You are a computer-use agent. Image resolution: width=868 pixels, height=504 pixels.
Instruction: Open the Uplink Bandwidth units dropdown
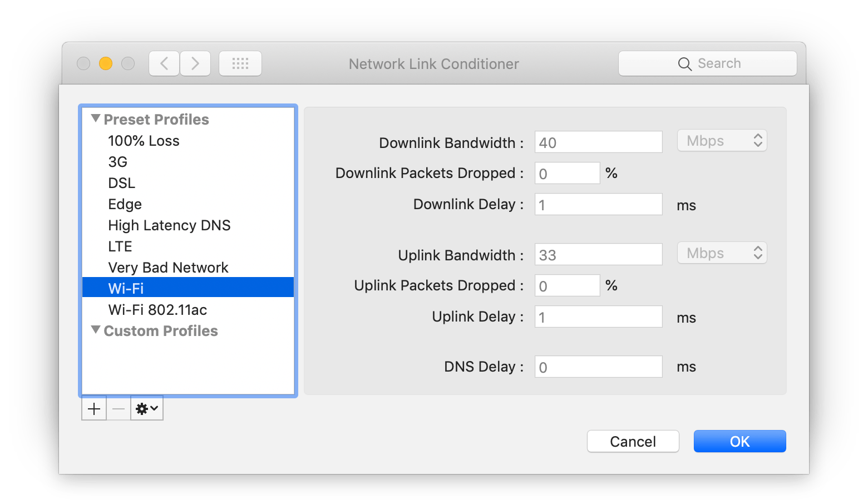[722, 253]
